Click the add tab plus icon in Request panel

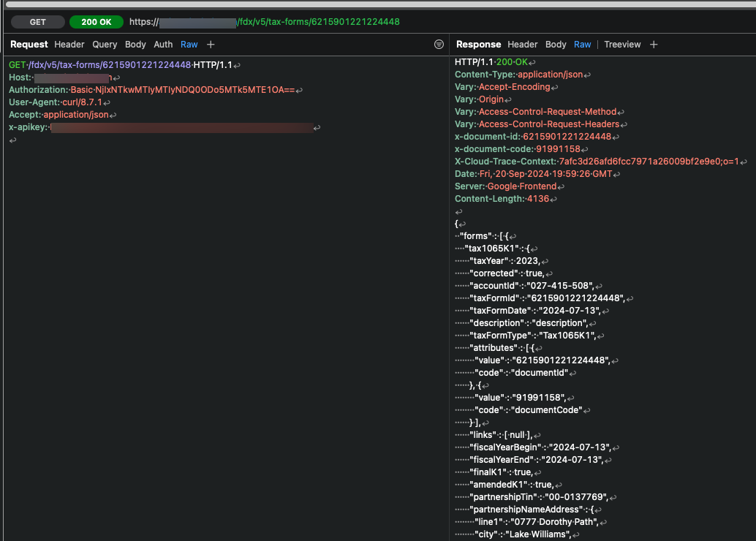211,45
